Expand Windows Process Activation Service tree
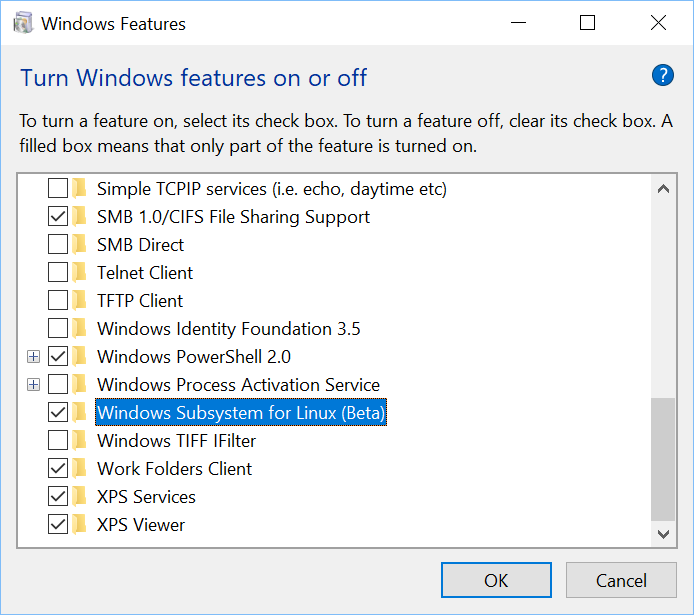The image size is (694, 615). [33, 385]
